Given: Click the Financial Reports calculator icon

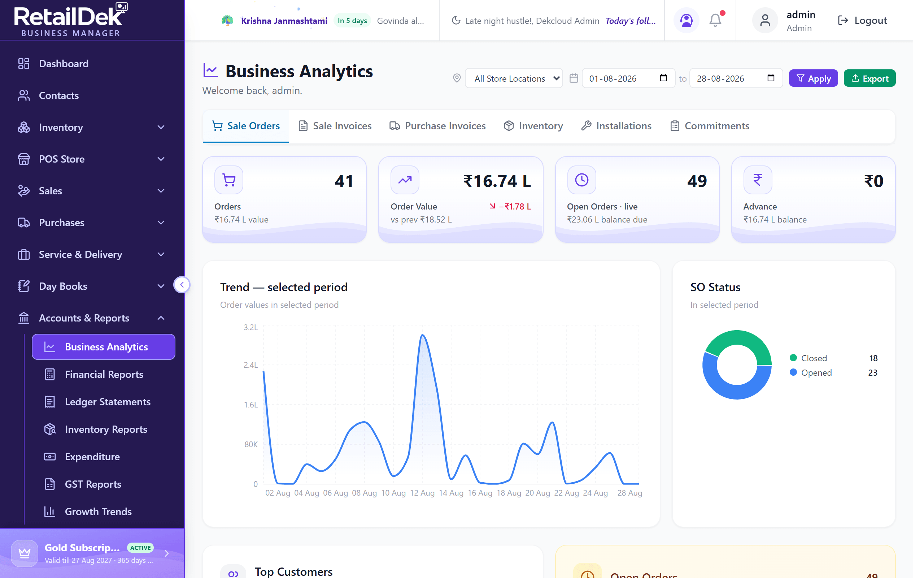Looking at the screenshot, I should click(50, 374).
